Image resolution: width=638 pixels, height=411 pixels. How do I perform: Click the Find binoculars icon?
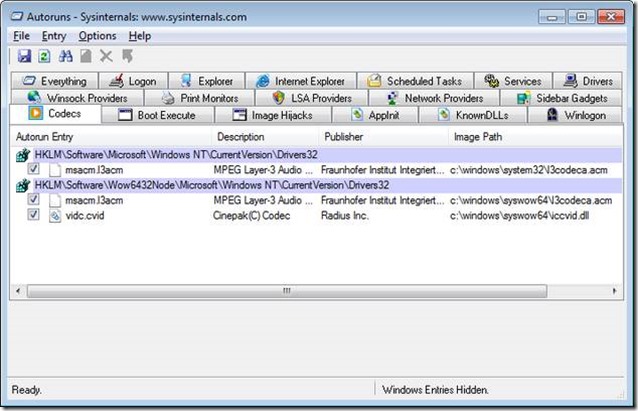65,56
